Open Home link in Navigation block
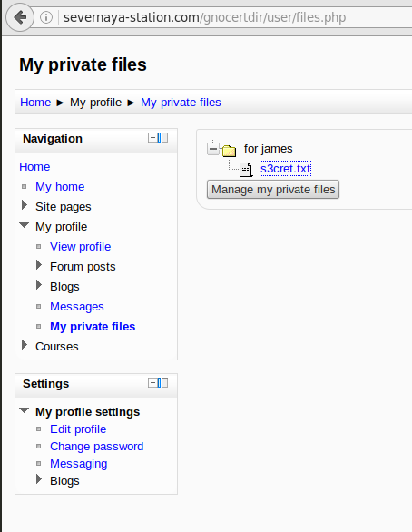The width and height of the screenshot is (412, 532). [x=34, y=166]
